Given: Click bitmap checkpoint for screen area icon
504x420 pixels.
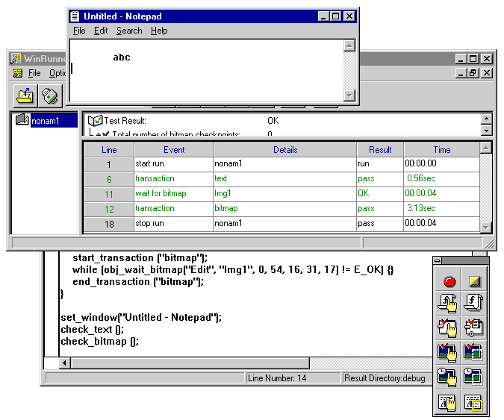Looking at the screenshot, I should 473,351.
